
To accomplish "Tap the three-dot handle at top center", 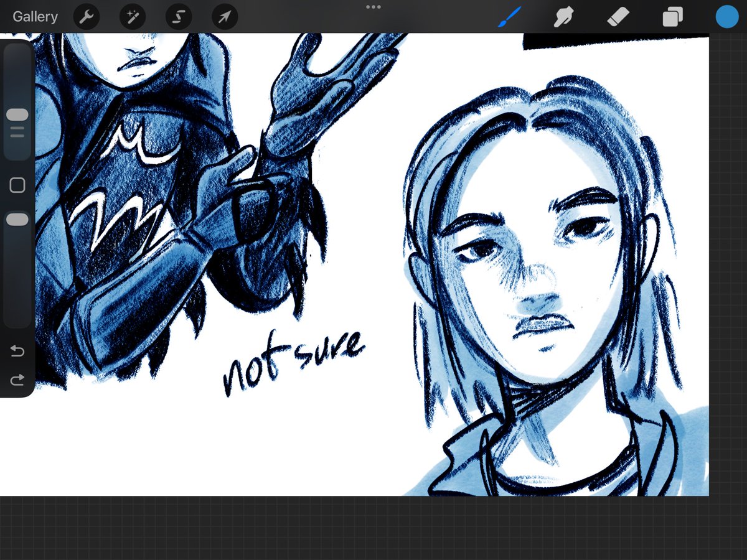I will click(x=374, y=7).
